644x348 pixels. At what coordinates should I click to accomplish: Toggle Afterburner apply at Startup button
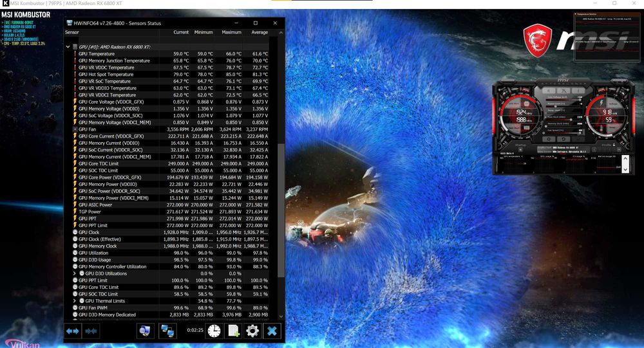[520, 149]
